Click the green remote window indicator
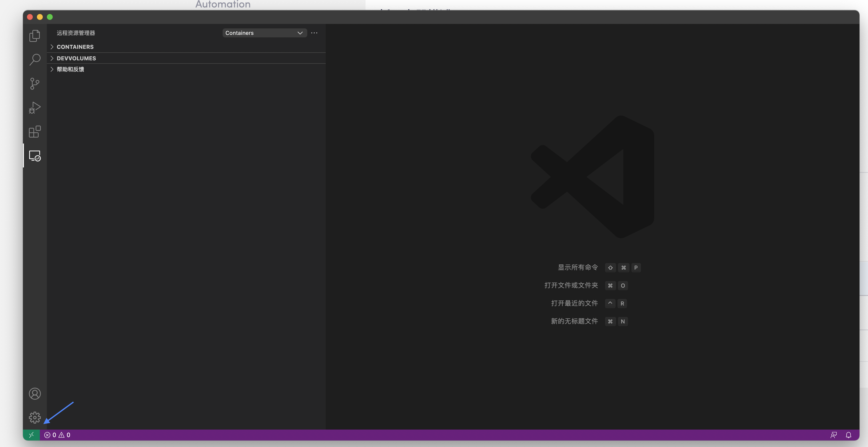Image resolution: width=868 pixels, height=447 pixels. [31, 435]
